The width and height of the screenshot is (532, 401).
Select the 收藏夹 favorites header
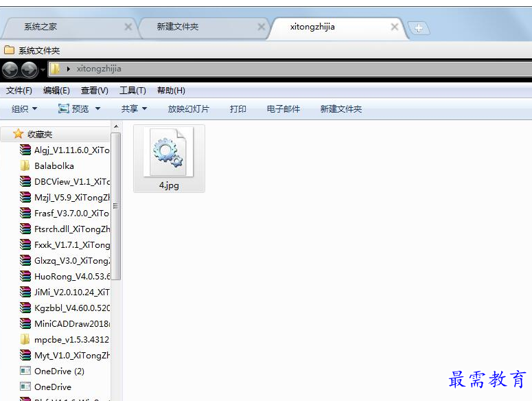click(56, 135)
